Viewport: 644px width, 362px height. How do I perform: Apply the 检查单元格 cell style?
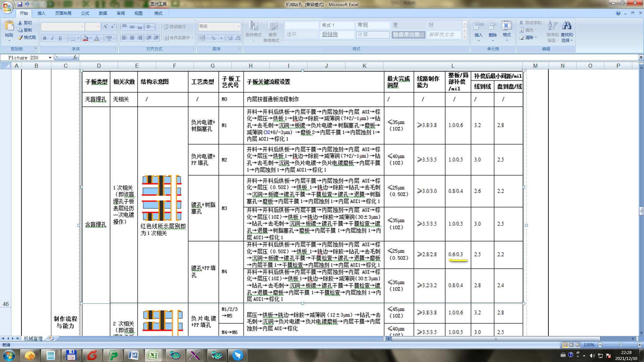(408, 35)
